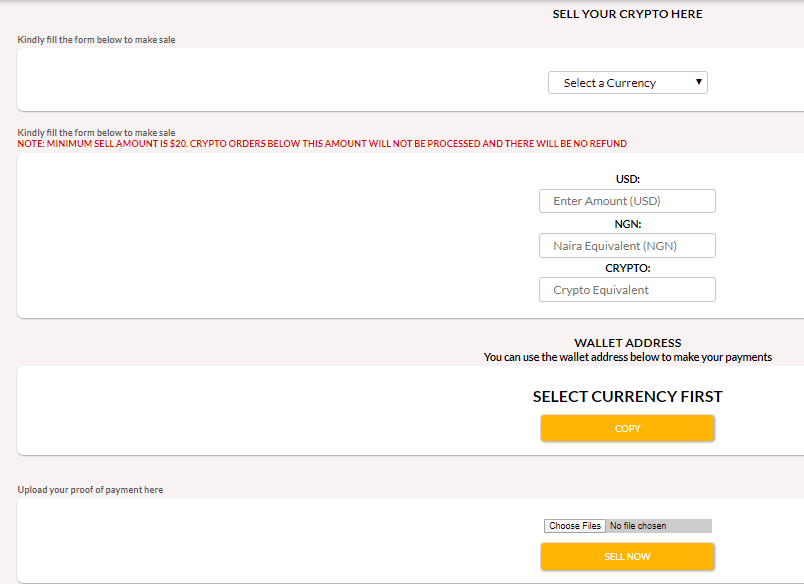Click the Enter Amount (USD) field
804x584 pixels.
tap(627, 201)
